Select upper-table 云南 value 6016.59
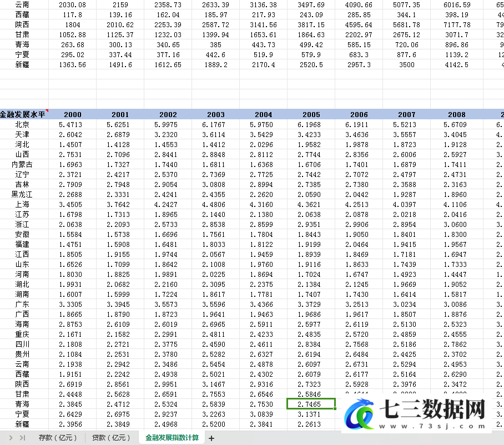This screenshot has height=445, width=504. point(457,5)
